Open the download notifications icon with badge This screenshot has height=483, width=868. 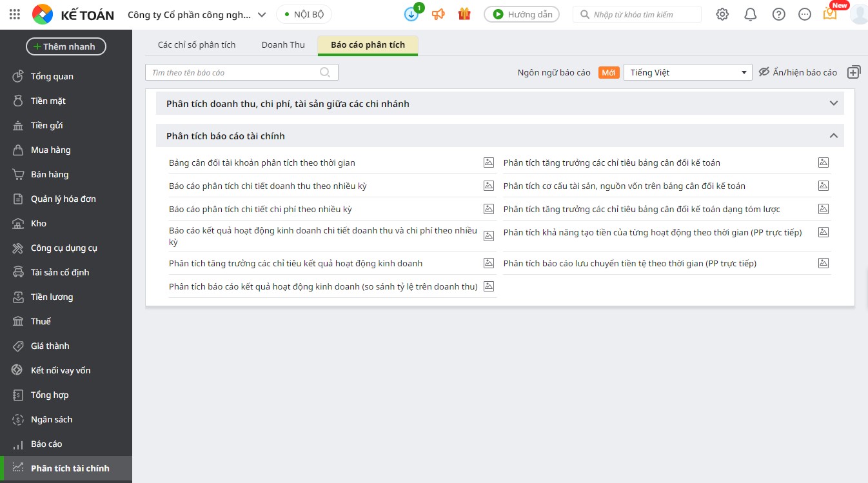[x=411, y=14]
